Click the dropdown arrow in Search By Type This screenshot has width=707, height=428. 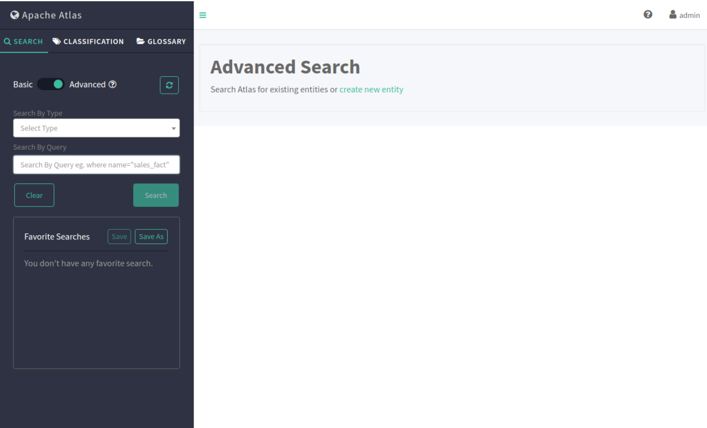click(x=173, y=129)
